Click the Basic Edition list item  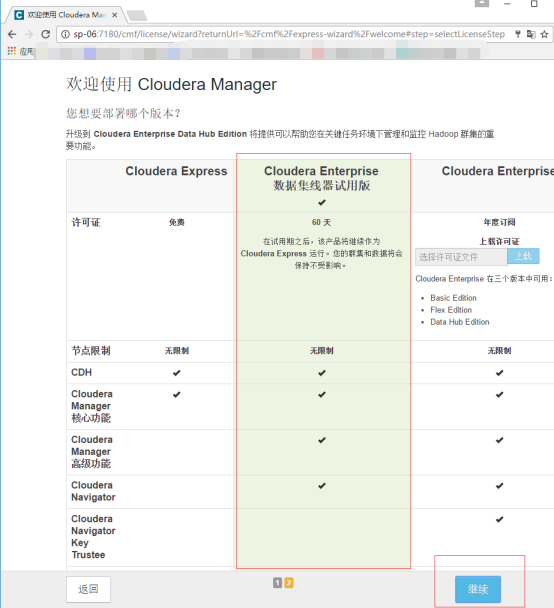click(x=453, y=298)
